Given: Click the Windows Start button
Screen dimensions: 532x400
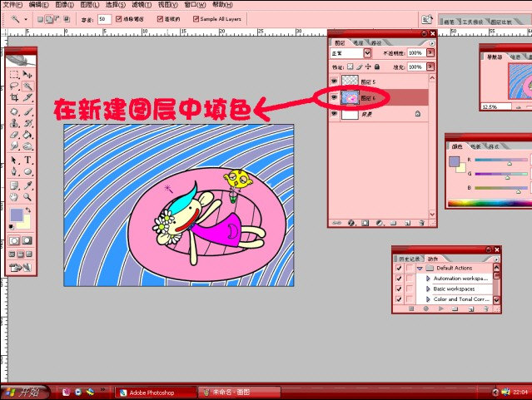Looking at the screenshot, I should [x=24, y=393].
